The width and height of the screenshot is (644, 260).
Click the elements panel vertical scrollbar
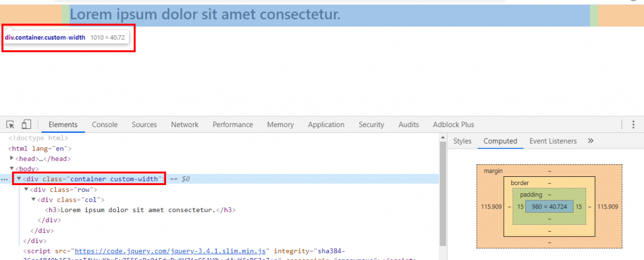point(443,193)
